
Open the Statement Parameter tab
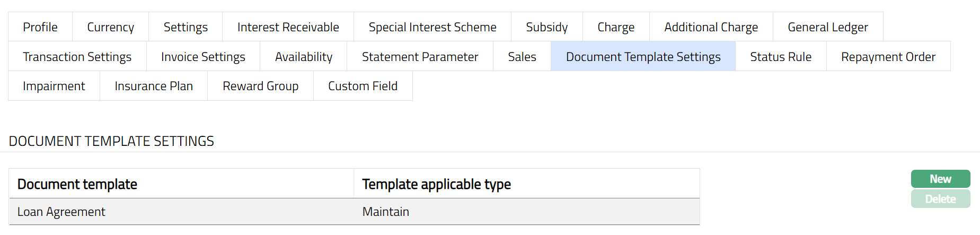click(x=420, y=57)
